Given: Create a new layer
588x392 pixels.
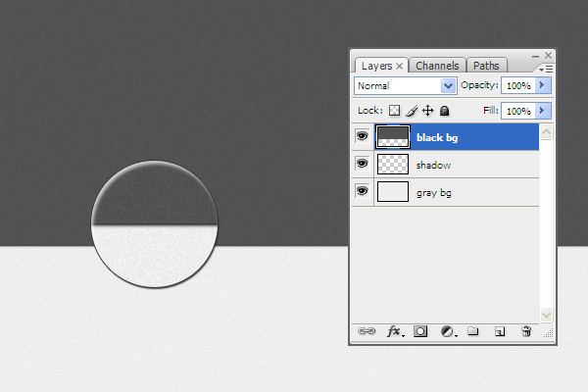Looking at the screenshot, I should point(500,331).
